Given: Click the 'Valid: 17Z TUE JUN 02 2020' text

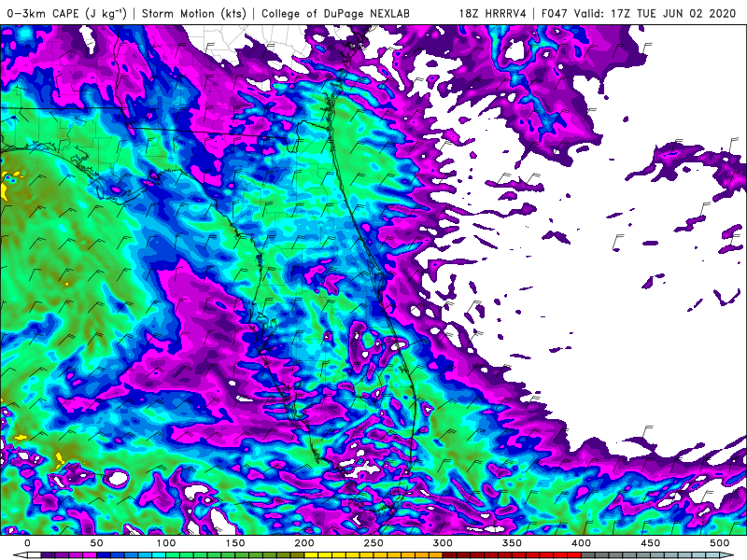Looking at the screenshot, I should pos(655,13).
